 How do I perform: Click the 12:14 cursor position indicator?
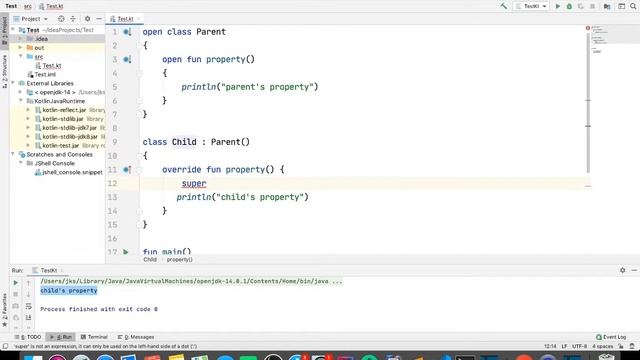point(550,346)
